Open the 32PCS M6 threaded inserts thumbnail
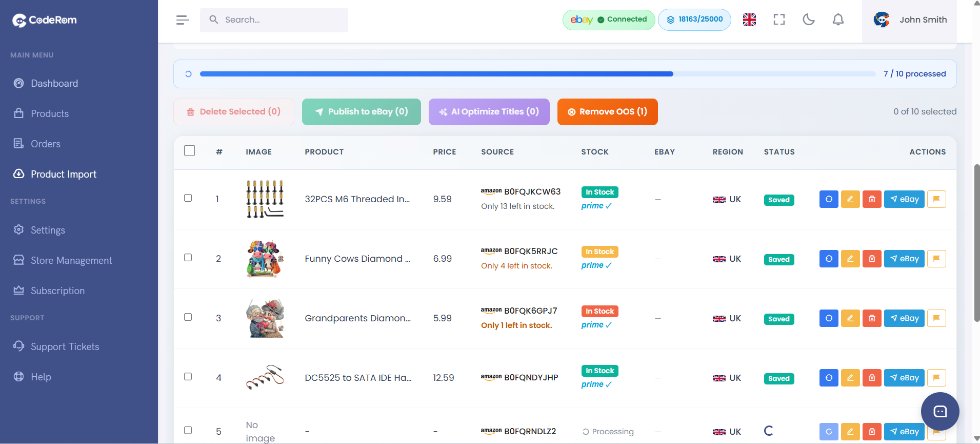Viewport: 980px width, 444px height. click(x=265, y=199)
